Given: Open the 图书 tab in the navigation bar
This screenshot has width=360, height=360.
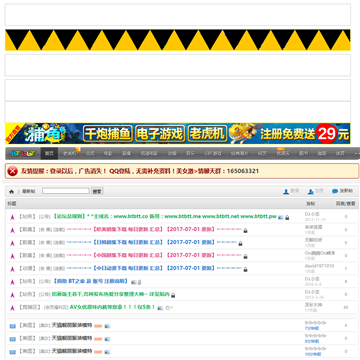Looking at the screenshot, I should click(x=303, y=154).
